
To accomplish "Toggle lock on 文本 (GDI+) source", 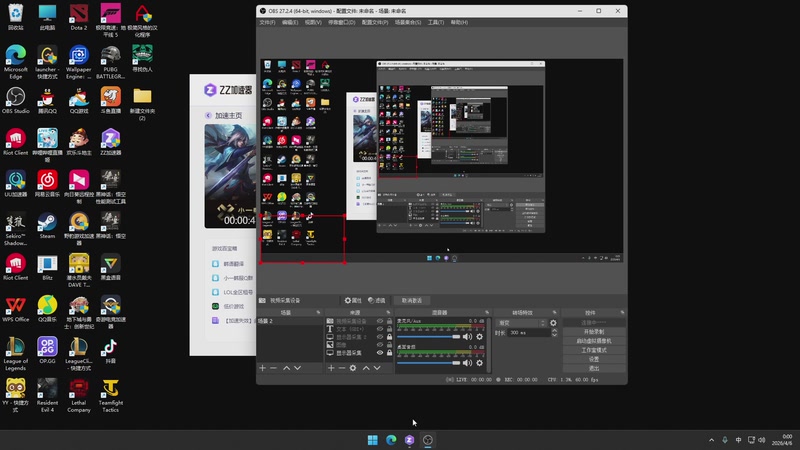I will click(389, 329).
